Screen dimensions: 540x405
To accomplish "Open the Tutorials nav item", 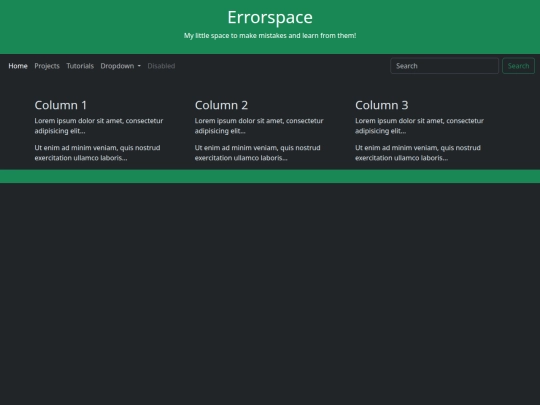I will click(80, 66).
